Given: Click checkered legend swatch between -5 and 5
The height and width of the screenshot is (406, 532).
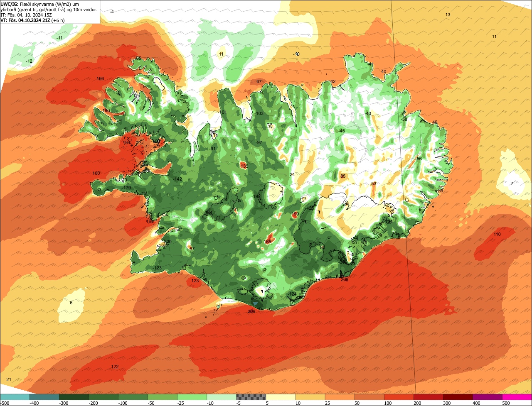Looking at the screenshot, I should pyautogui.click(x=251, y=397).
